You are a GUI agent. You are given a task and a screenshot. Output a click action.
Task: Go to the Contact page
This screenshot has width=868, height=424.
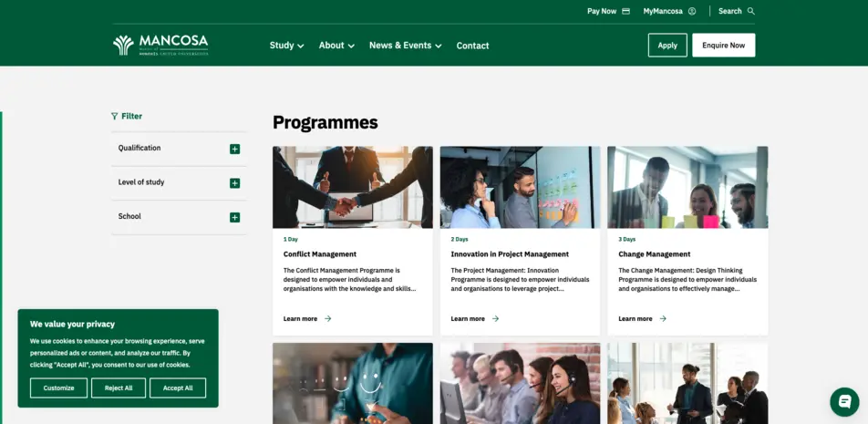point(472,46)
